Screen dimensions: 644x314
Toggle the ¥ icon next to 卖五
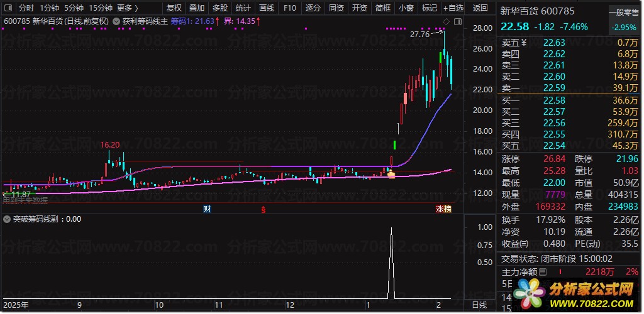point(524,42)
